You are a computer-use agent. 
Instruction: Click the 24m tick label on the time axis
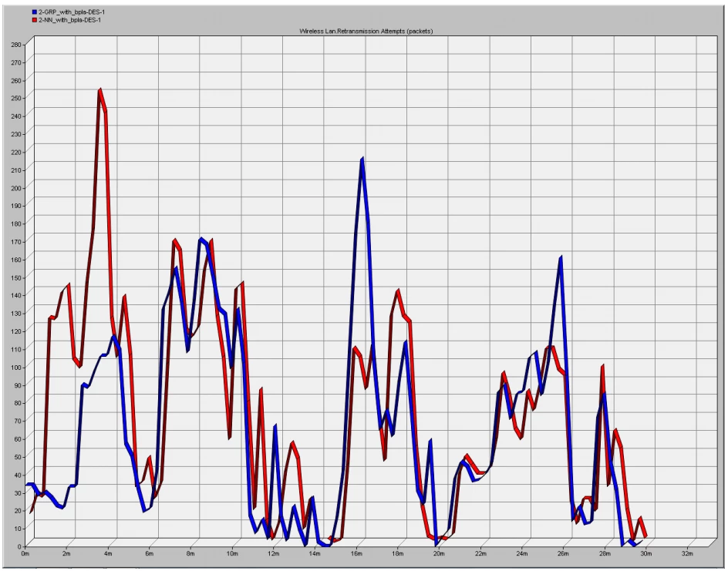coord(522,553)
